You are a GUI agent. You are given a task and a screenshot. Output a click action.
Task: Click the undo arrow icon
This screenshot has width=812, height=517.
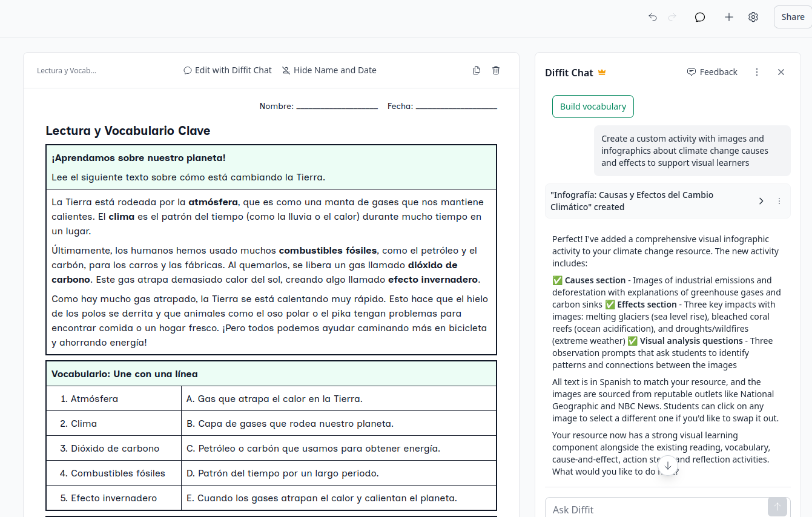[652, 17]
